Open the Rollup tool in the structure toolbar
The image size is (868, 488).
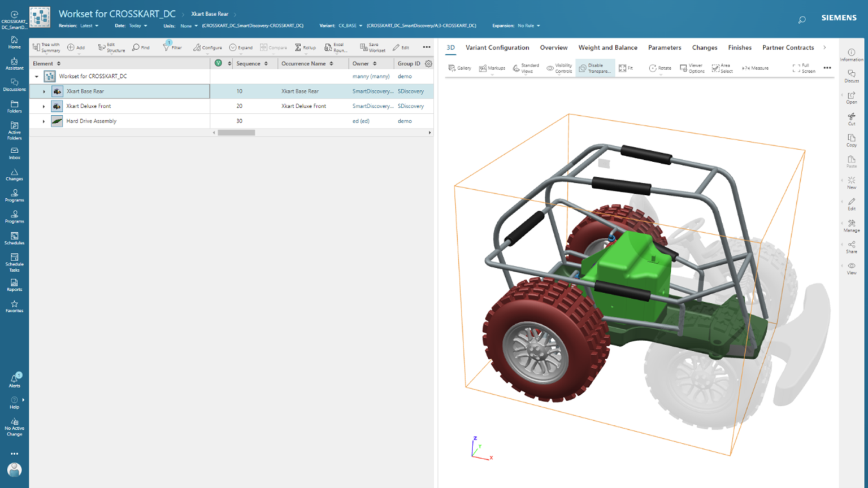click(305, 47)
